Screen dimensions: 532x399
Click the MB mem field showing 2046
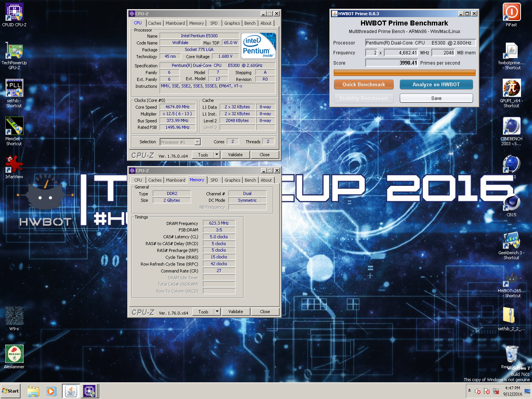pos(444,52)
